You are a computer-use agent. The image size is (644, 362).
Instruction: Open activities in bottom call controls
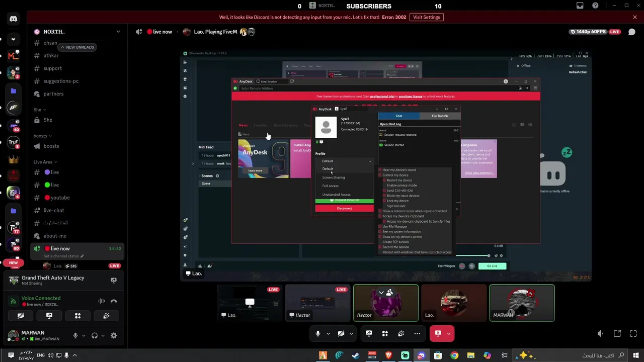click(x=385, y=333)
